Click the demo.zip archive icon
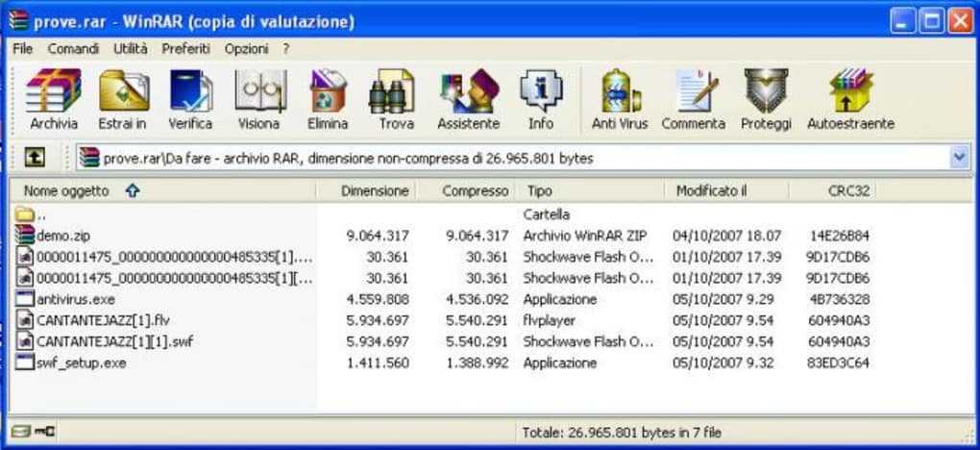Viewport: 980px width, 450px height. [24, 236]
